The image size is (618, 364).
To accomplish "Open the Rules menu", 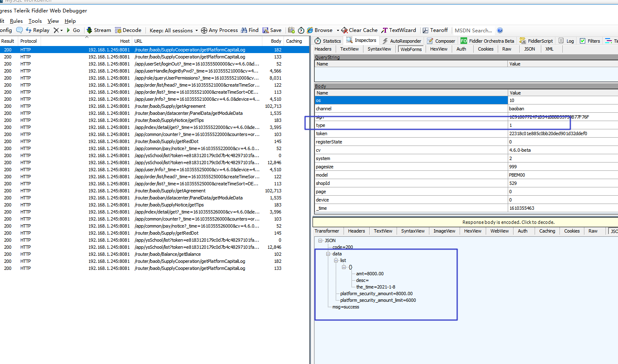I will pos(16,21).
